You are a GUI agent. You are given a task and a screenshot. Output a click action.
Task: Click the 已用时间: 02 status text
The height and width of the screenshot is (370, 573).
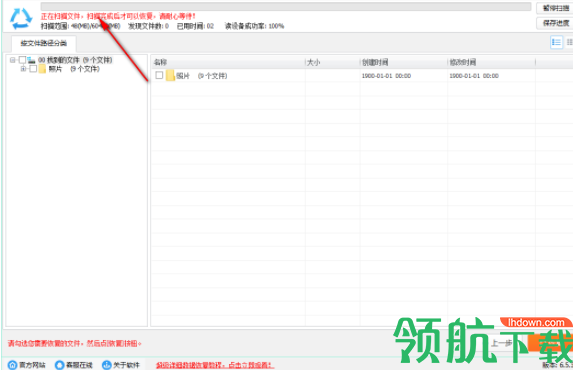[196, 26]
